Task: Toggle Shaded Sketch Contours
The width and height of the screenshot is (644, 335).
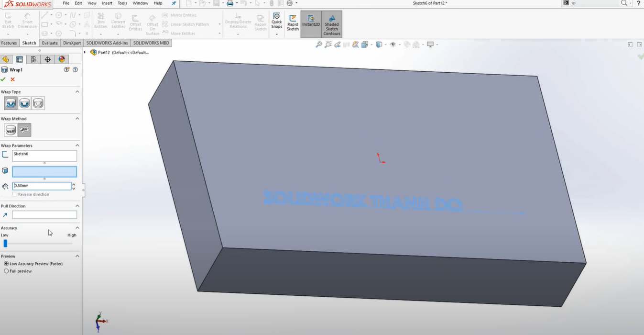Action: click(x=332, y=24)
